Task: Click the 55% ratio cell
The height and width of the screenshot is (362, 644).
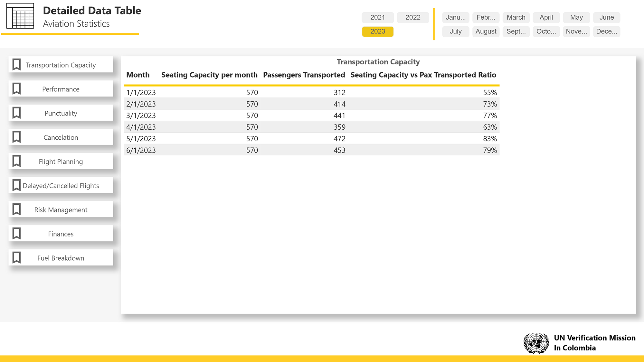Action: [x=490, y=92]
